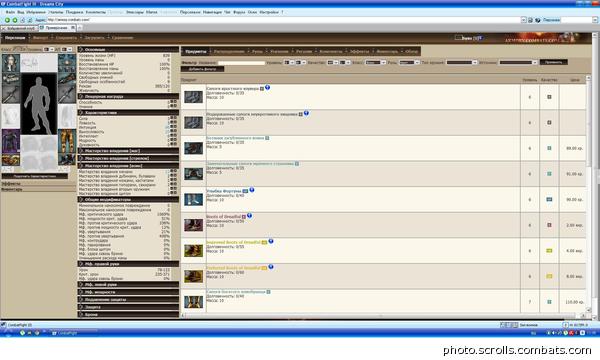Click the green forward navigation arrow
The image size is (600, 360).
15,20
